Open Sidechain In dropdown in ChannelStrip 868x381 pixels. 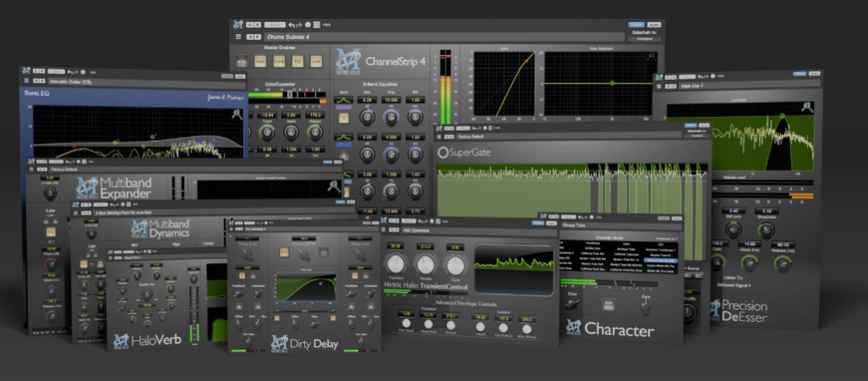pyautogui.click(x=645, y=39)
